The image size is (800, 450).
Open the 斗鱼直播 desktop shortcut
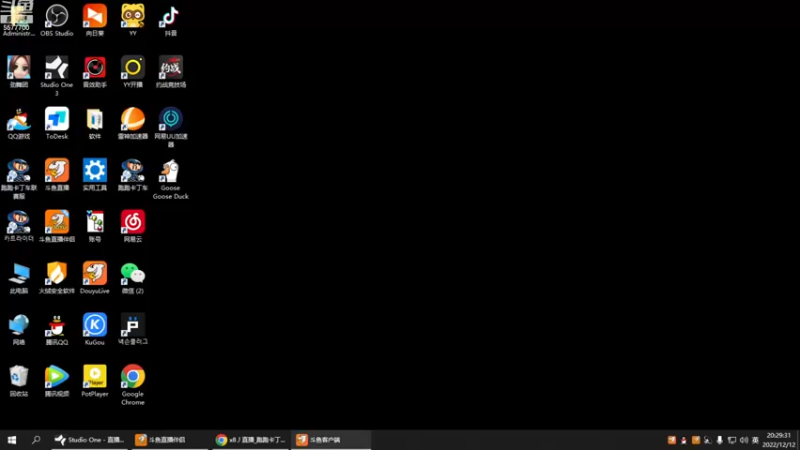[x=57, y=174]
